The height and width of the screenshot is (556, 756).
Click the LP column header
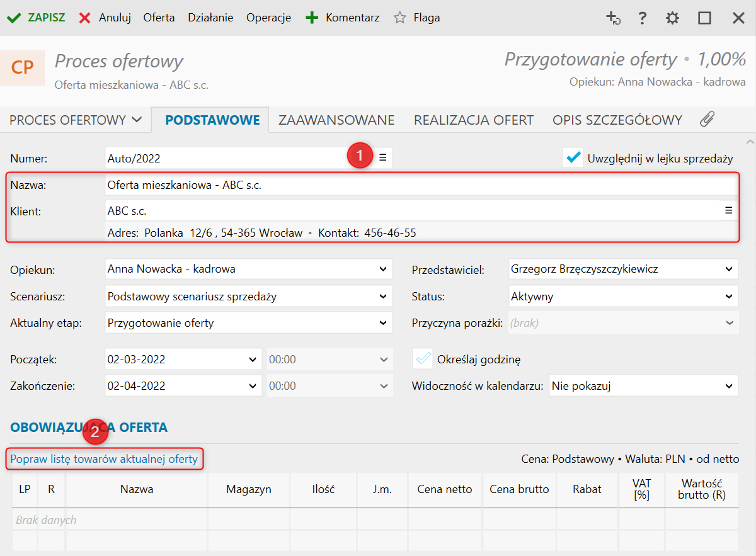point(25,489)
